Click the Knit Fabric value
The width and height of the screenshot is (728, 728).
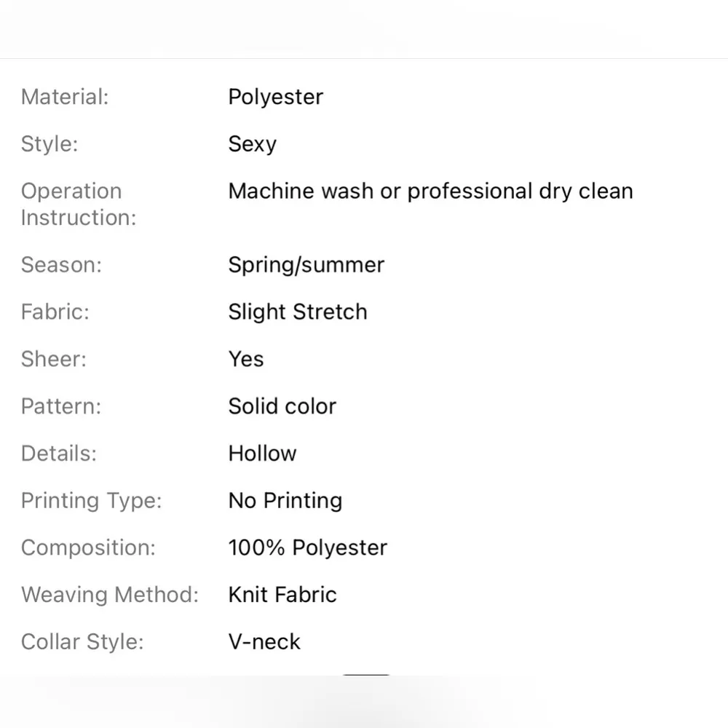coord(282,595)
